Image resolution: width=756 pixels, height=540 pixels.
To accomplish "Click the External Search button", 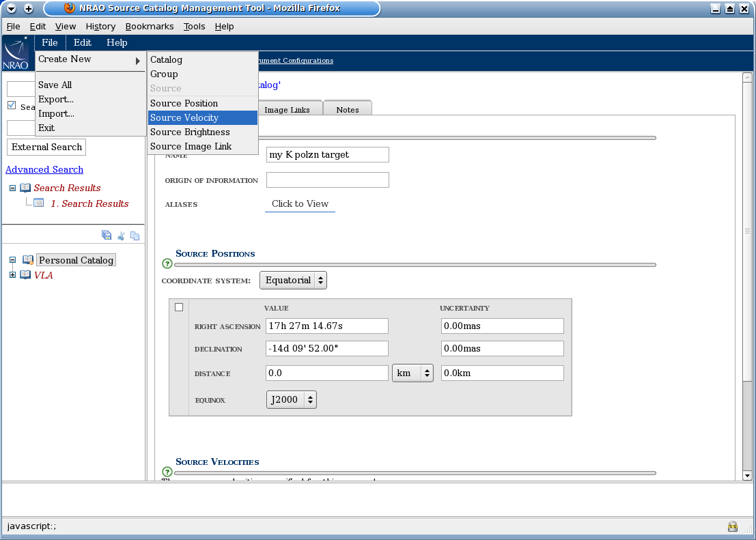I will tap(46, 147).
